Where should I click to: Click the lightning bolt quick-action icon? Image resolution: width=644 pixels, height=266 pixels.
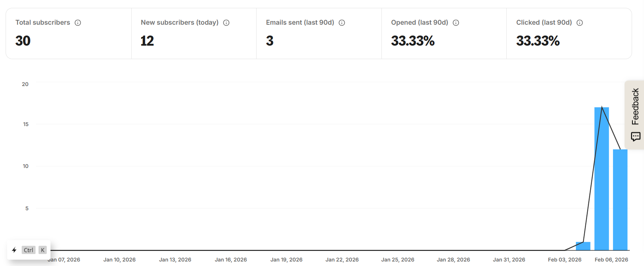[14, 250]
